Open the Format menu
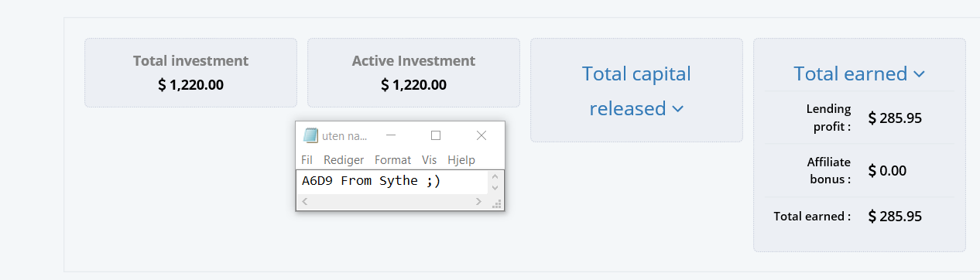 (x=392, y=160)
